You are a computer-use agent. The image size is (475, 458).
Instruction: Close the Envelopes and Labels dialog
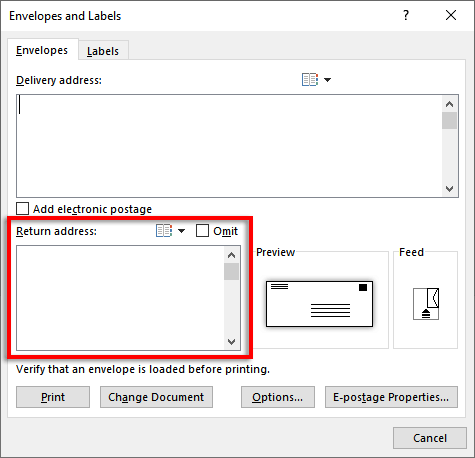pos(451,15)
